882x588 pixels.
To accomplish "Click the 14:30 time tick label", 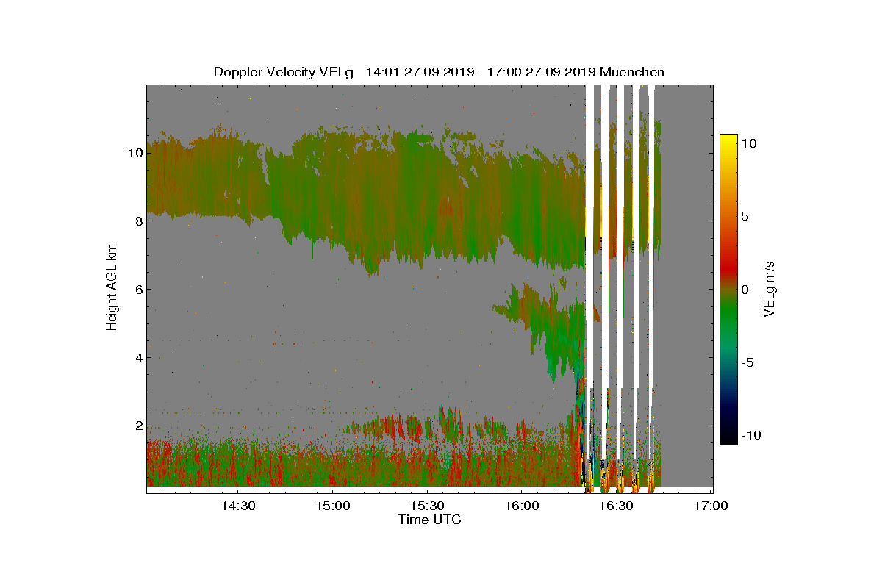I will click(x=237, y=506).
